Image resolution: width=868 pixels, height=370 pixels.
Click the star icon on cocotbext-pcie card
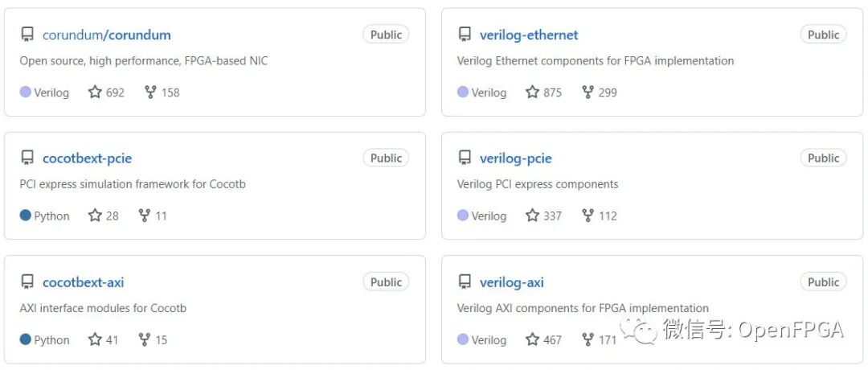(x=95, y=216)
